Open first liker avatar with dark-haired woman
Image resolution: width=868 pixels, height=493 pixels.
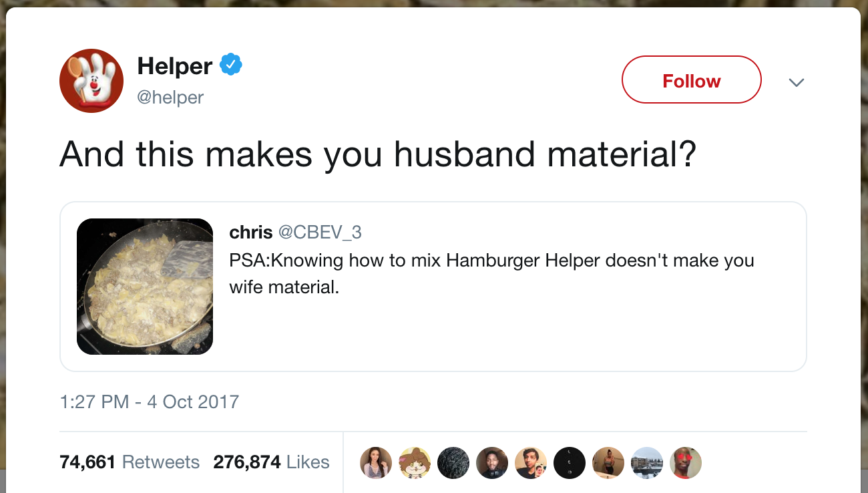click(376, 463)
